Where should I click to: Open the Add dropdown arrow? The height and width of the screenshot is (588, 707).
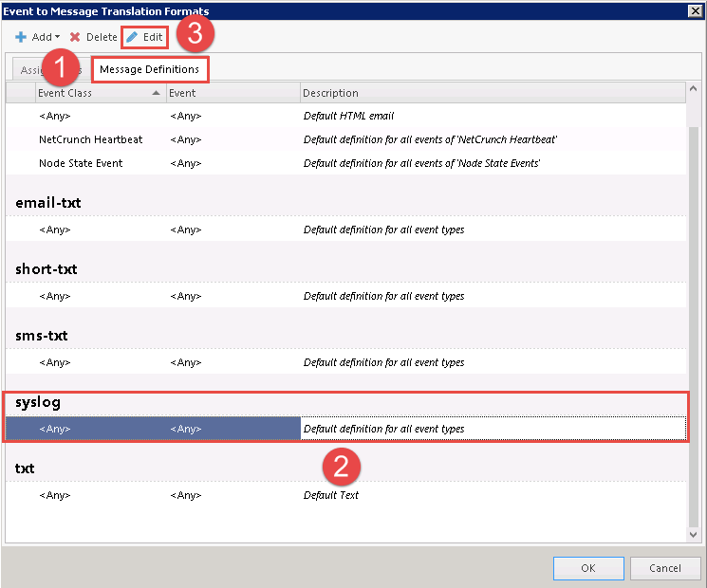pos(57,37)
